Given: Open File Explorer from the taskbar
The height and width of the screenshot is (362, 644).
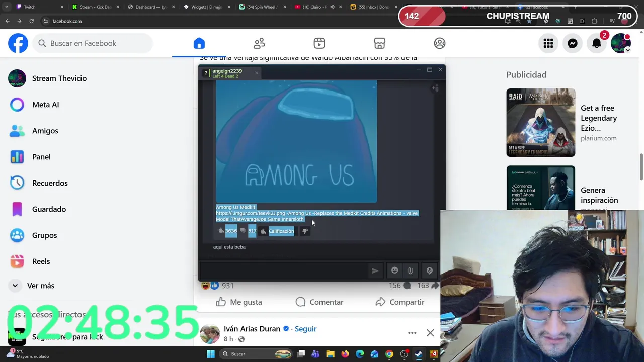Looking at the screenshot, I should (330, 354).
